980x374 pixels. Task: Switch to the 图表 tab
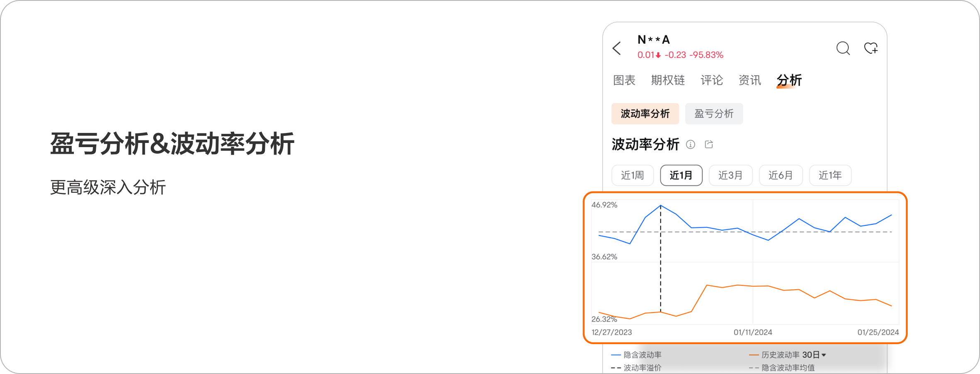coord(624,80)
